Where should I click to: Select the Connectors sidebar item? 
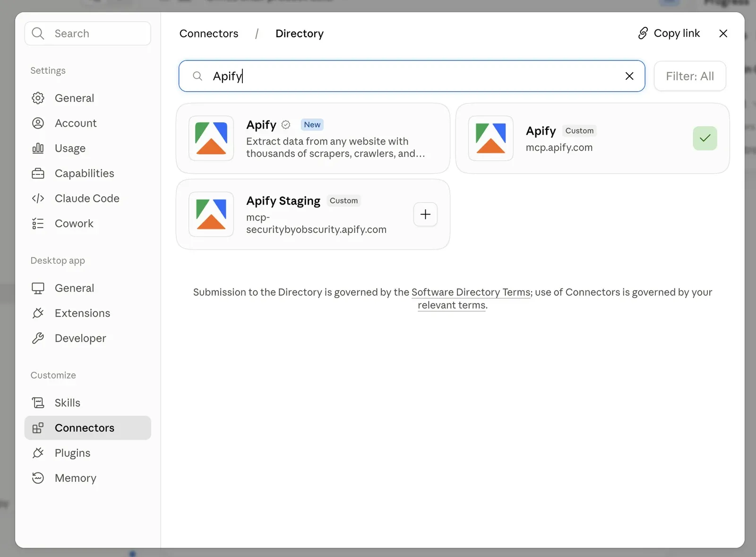pos(88,428)
